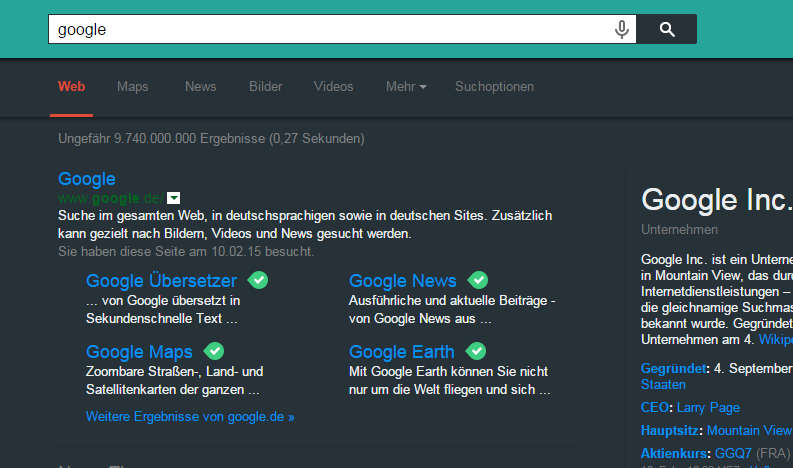Click the Zoombare Straßen- description under Google Maps
The height and width of the screenshot is (468, 793).
(x=174, y=380)
